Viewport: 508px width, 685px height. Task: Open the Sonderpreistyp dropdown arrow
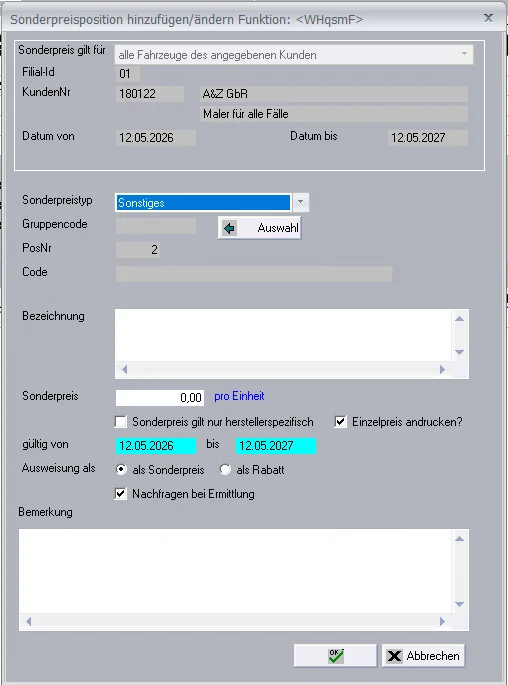click(x=300, y=202)
